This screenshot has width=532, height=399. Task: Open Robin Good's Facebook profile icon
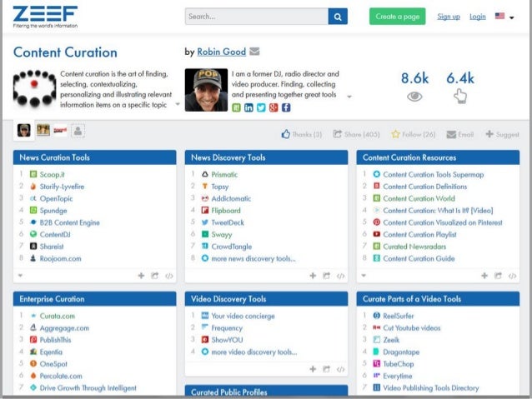(286, 107)
